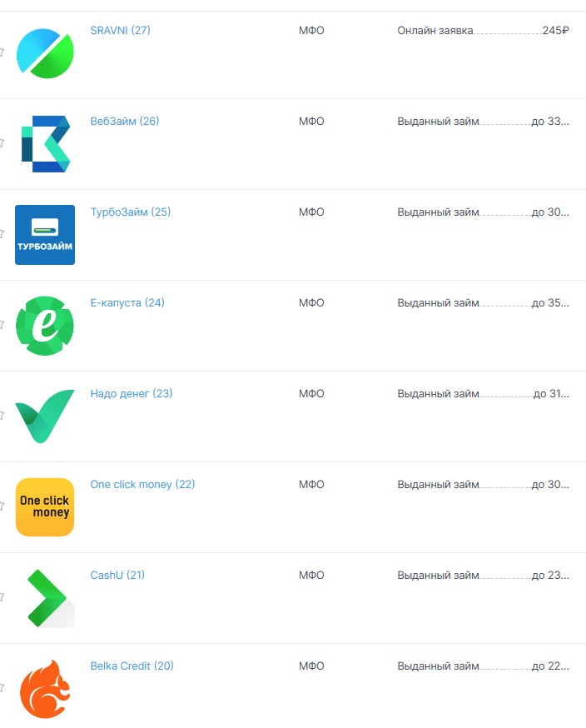Click the 'до 33...' payout value
This screenshot has width=586, height=728.
coord(550,121)
